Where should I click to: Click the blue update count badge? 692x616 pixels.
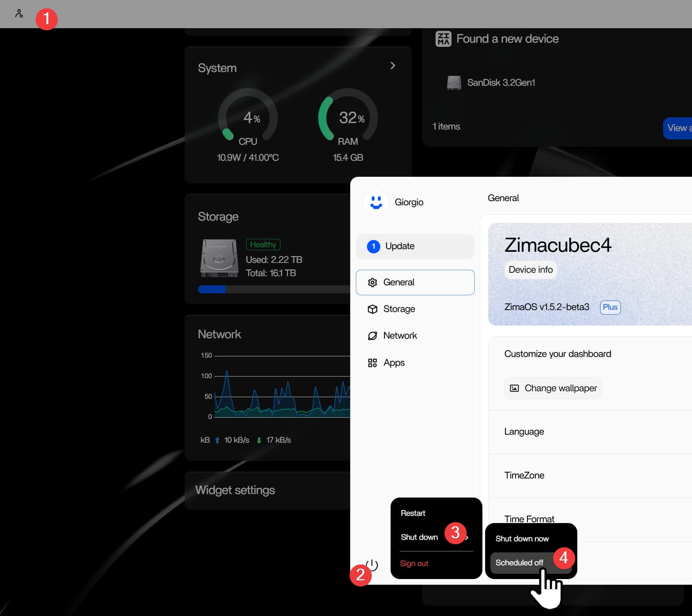point(373,246)
